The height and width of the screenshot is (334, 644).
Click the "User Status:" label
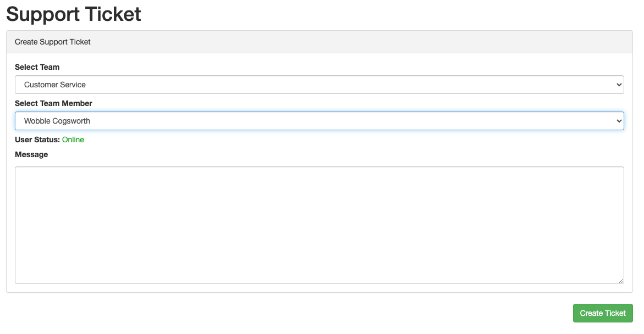(x=37, y=140)
